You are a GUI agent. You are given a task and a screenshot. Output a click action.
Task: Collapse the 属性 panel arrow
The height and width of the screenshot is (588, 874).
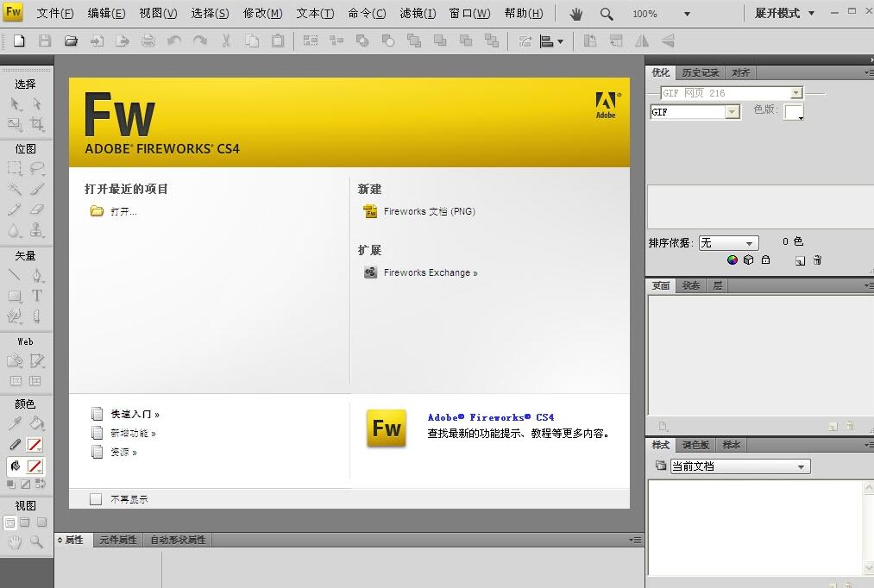coord(60,540)
